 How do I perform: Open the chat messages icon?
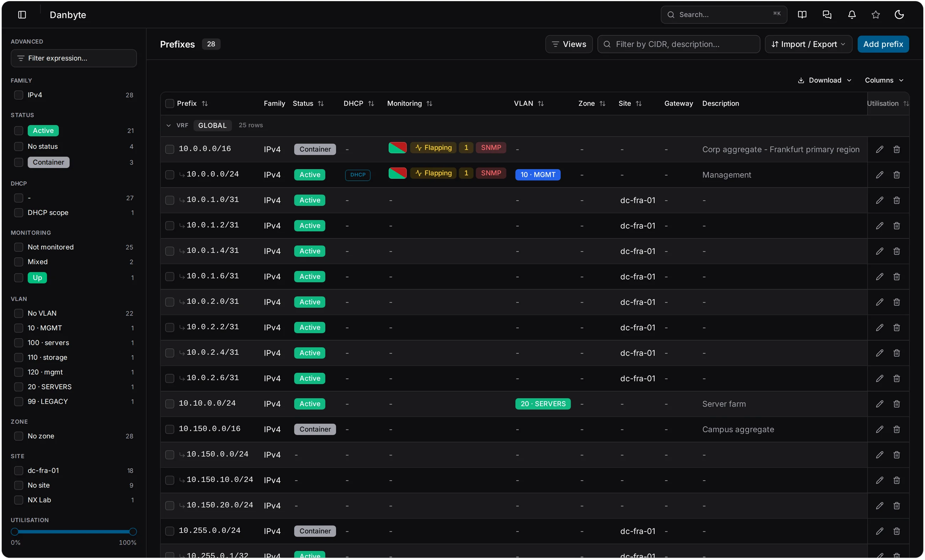click(x=827, y=15)
